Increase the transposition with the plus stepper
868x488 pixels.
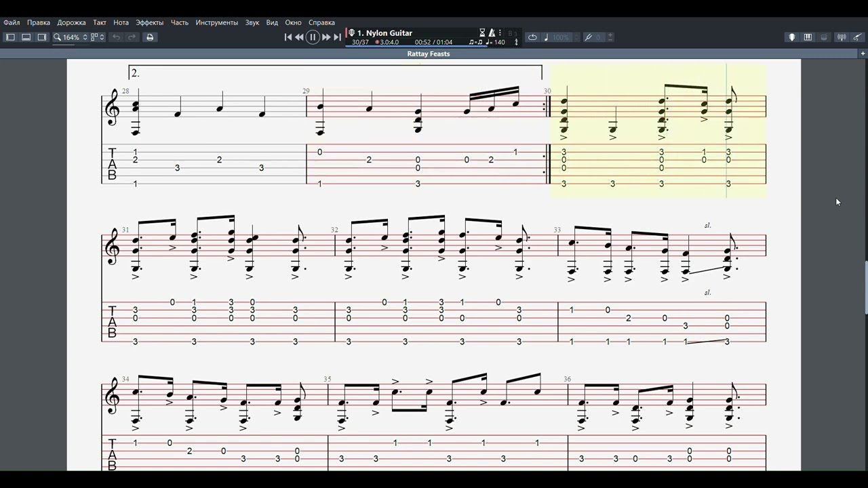(610, 35)
